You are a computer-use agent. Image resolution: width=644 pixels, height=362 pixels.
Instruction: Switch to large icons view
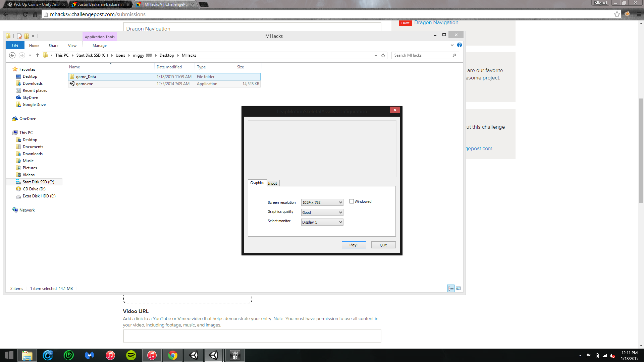[x=458, y=288]
